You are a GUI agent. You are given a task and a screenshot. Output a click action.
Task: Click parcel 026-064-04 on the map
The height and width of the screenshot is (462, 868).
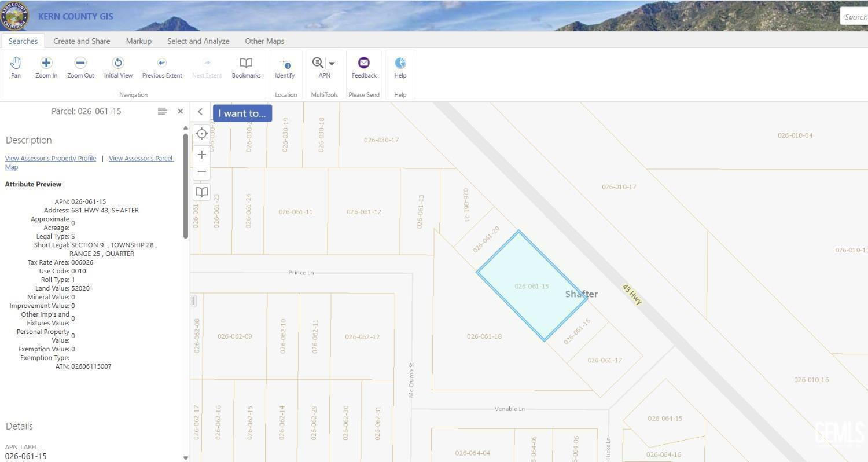point(473,453)
